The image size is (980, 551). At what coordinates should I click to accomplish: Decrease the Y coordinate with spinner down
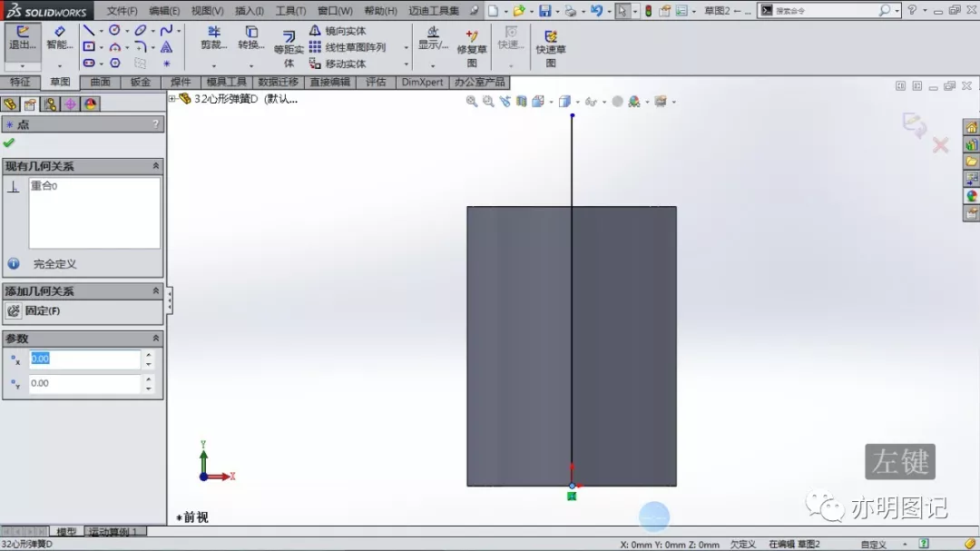pos(148,389)
